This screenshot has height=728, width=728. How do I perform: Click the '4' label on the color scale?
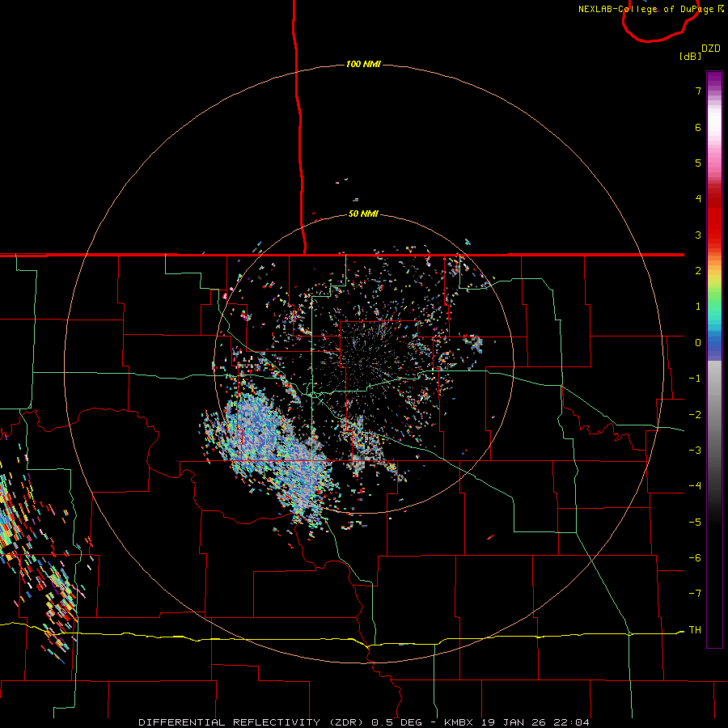click(x=698, y=199)
